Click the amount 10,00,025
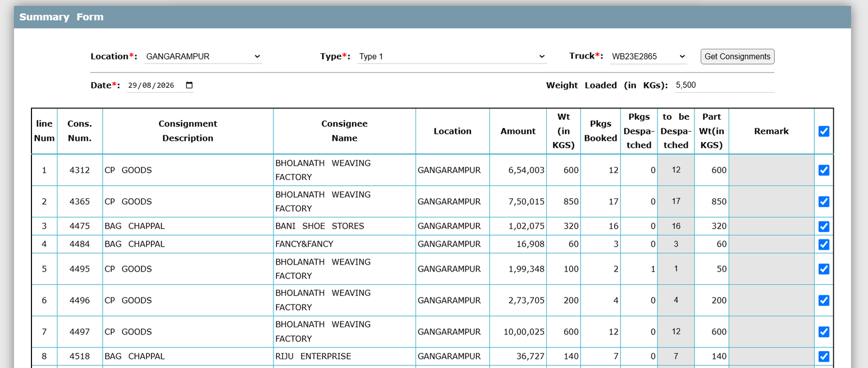 click(524, 332)
